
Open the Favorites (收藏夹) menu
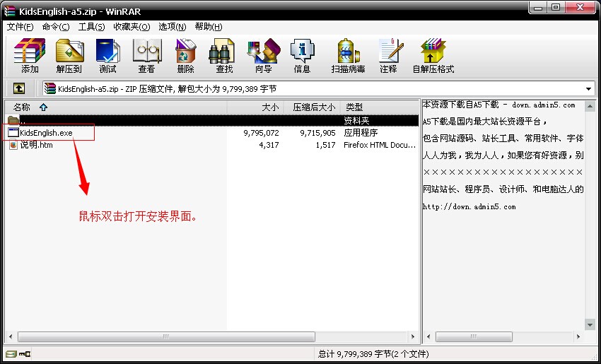coord(132,26)
